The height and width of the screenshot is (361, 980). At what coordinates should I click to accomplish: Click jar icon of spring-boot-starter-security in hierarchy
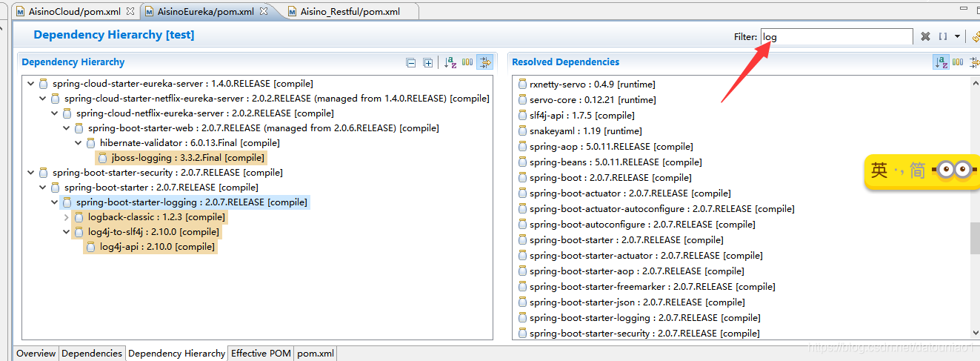coord(44,173)
